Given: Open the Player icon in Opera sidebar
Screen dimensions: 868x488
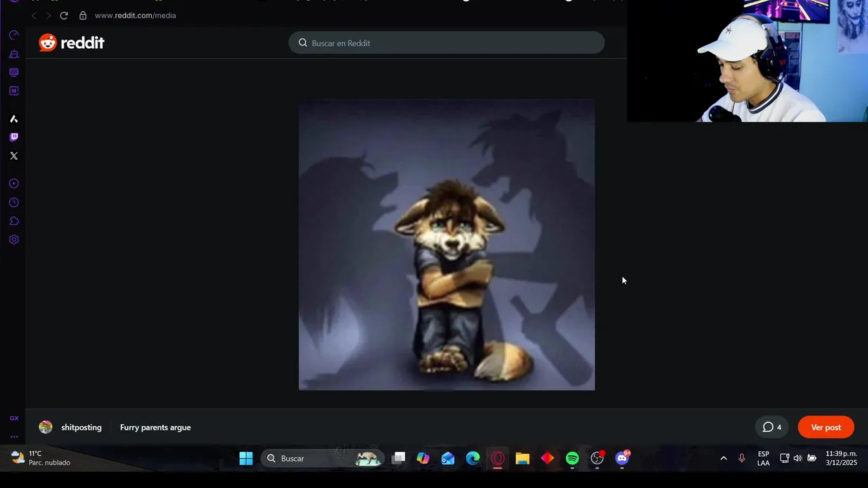Looking at the screenshot, I should pyautogui.click(x=14, y=184).
